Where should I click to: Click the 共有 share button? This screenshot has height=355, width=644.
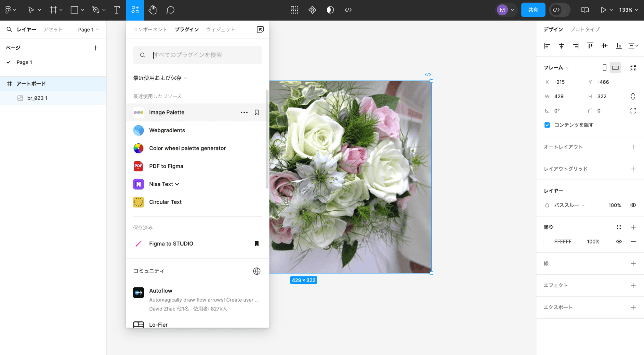tap(533, 10)
